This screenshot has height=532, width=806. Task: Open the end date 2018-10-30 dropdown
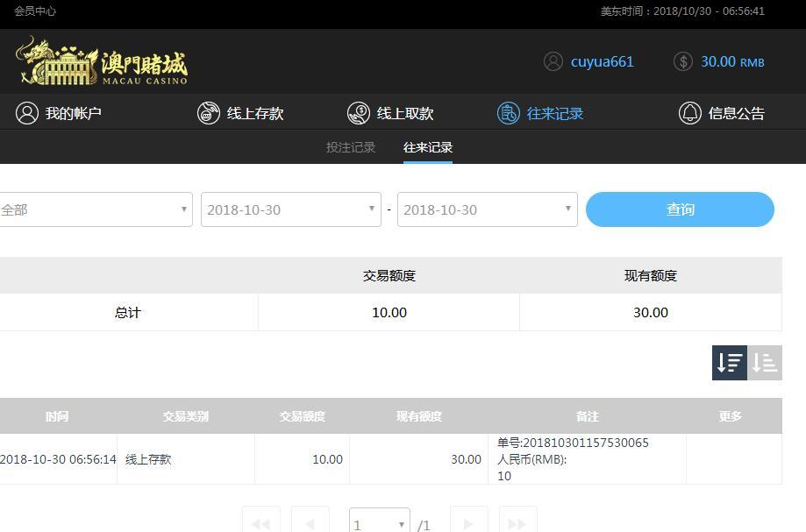[x=488, y=209]
